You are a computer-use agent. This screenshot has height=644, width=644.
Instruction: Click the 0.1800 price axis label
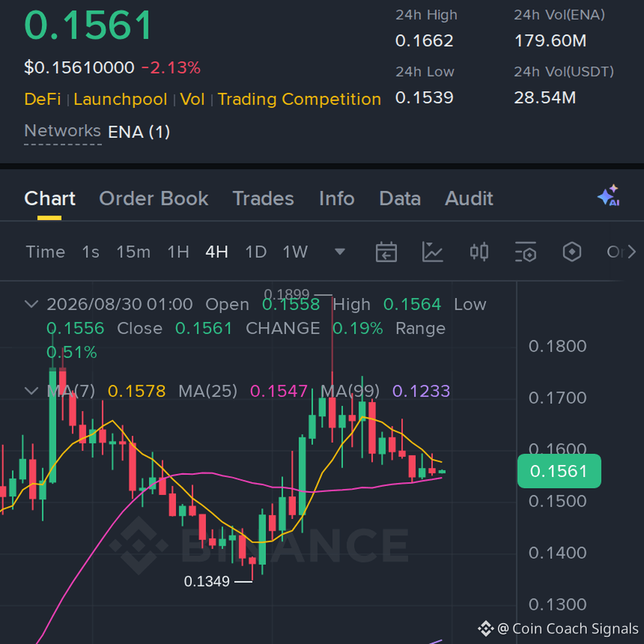(x=558, y=346)
